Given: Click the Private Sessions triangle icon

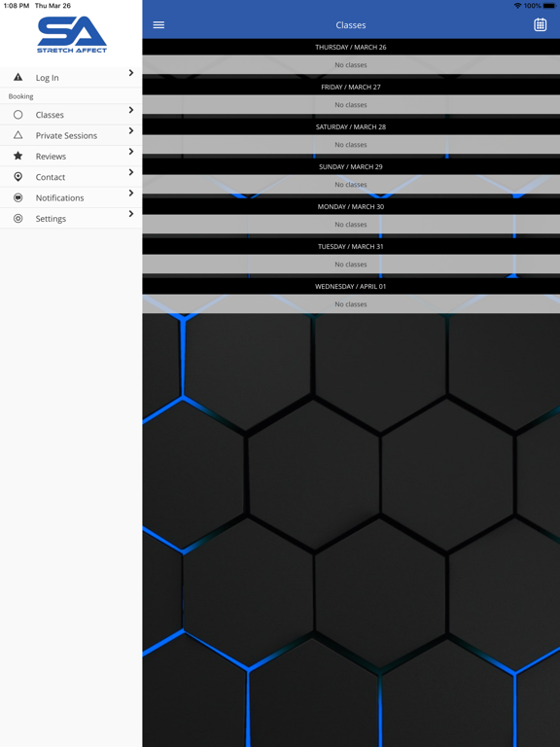Looking at the screenshot, I should (x=18, y=135).
